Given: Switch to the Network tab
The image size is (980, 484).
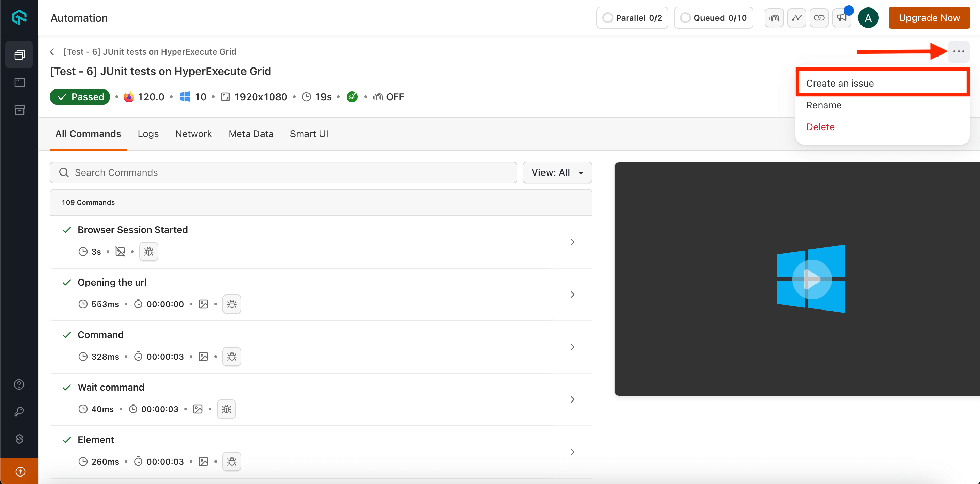Looking at the screenshot, I should [x=193, y=134].
